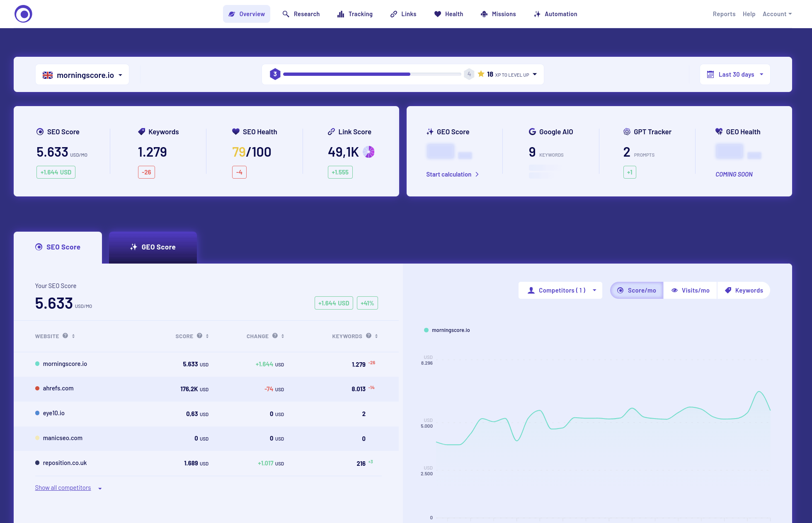
Task: Click the Morningscore logo icon
Action: point(23,14)
